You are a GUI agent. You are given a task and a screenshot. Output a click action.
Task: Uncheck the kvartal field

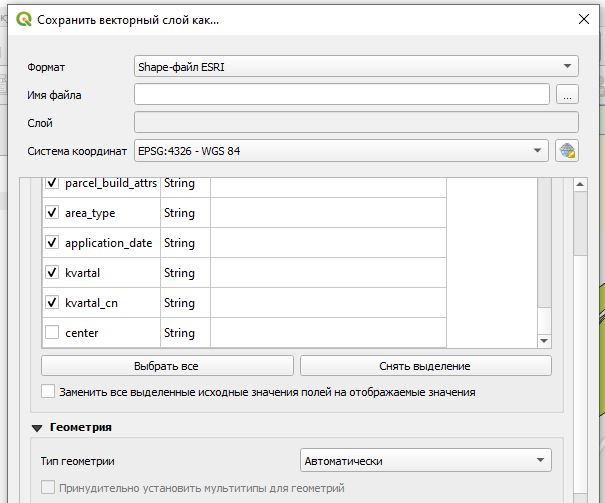52,272
